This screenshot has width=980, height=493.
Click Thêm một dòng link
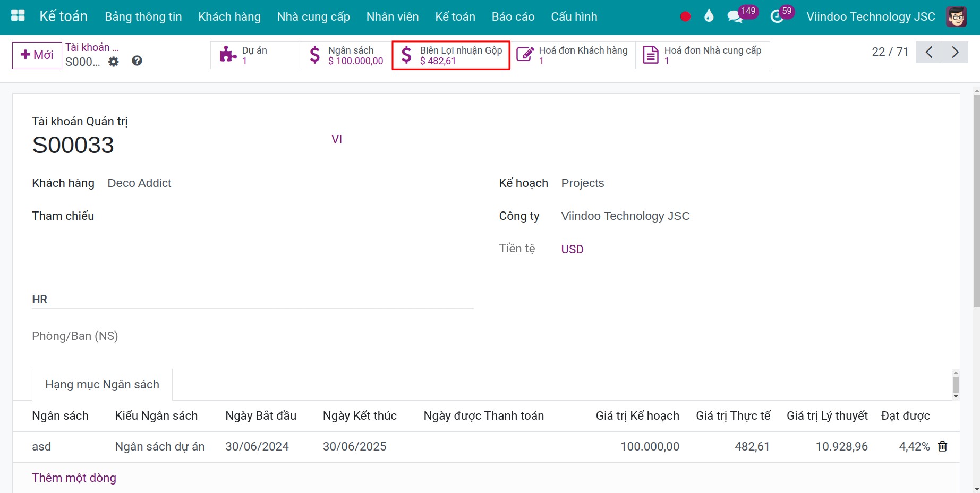point(74,478)
